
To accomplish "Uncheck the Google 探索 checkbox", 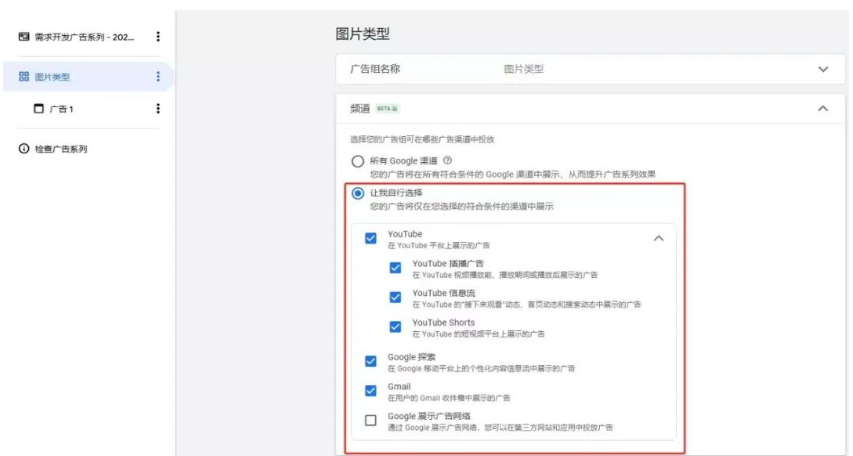I will (370, 361).
